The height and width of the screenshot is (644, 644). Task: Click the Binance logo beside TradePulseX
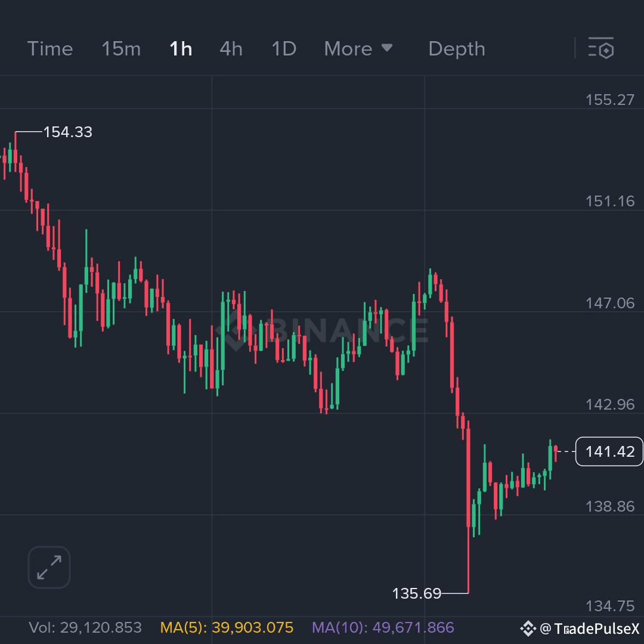[528, 628]
